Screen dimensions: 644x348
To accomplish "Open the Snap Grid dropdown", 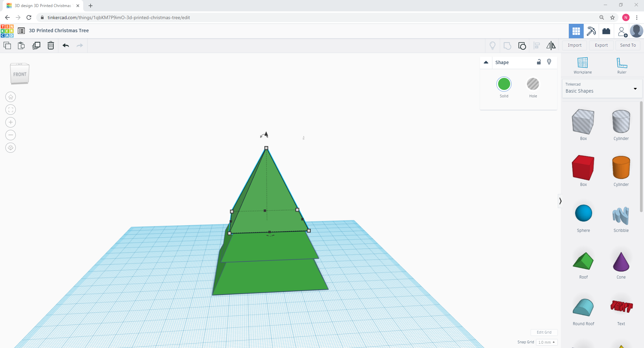I will pyautogui.click(x=547, y=342).
